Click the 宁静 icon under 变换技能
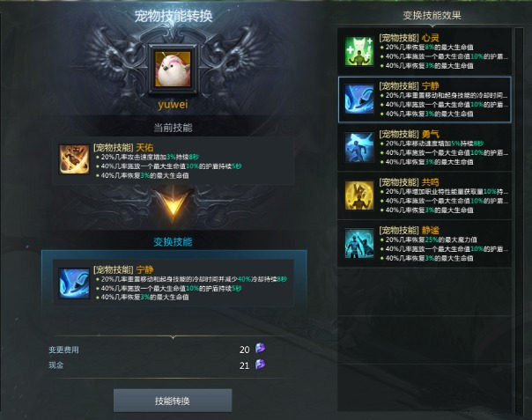 point(74,283)
